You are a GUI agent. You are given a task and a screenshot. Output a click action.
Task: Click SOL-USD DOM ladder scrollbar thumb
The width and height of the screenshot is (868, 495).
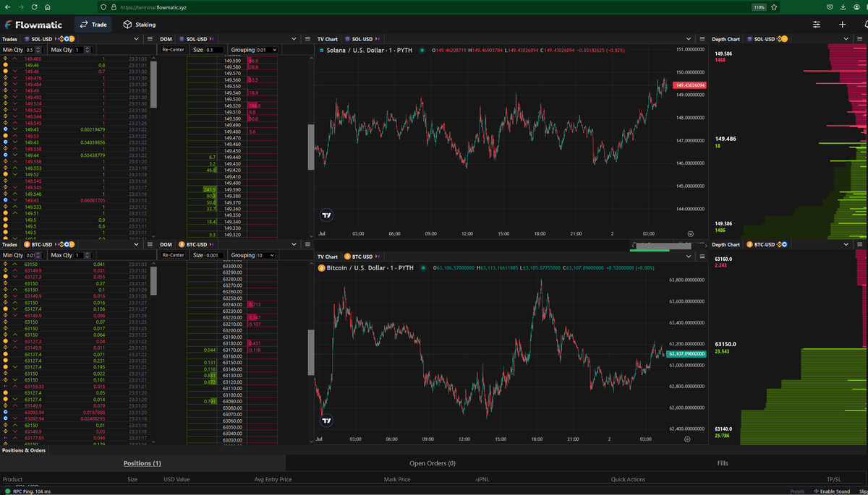(x=311, y=147)
